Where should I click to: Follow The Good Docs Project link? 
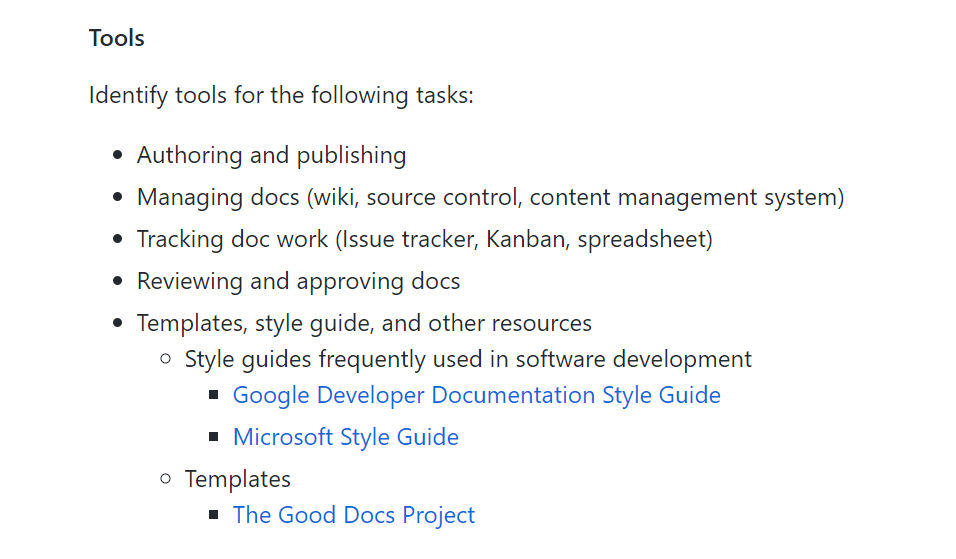tap(353, 515)
